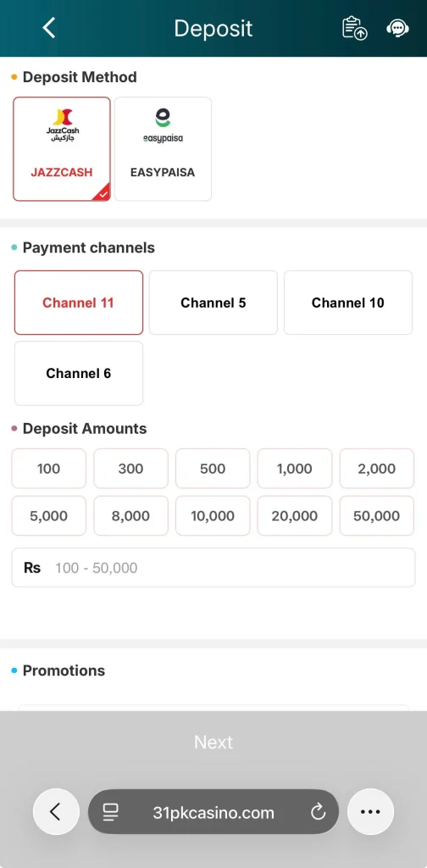Pick the 300 deposit amount
Viewport: 427px width, 868px height.
(130, 468)
